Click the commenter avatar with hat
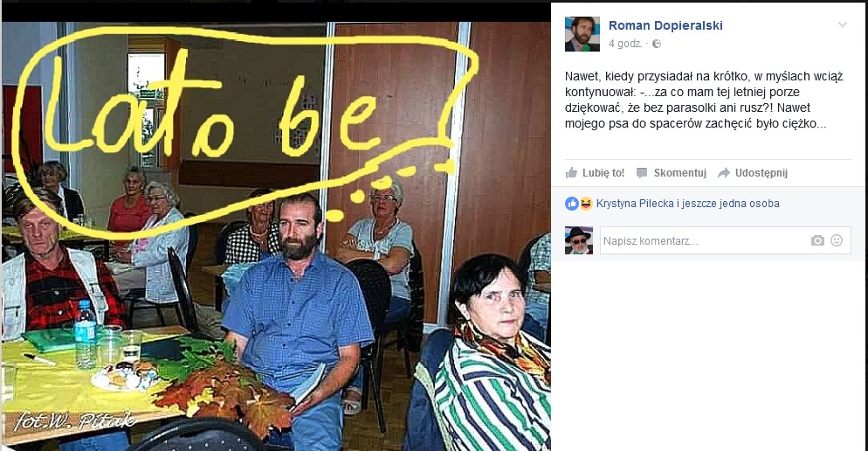 tap(578, 240)
